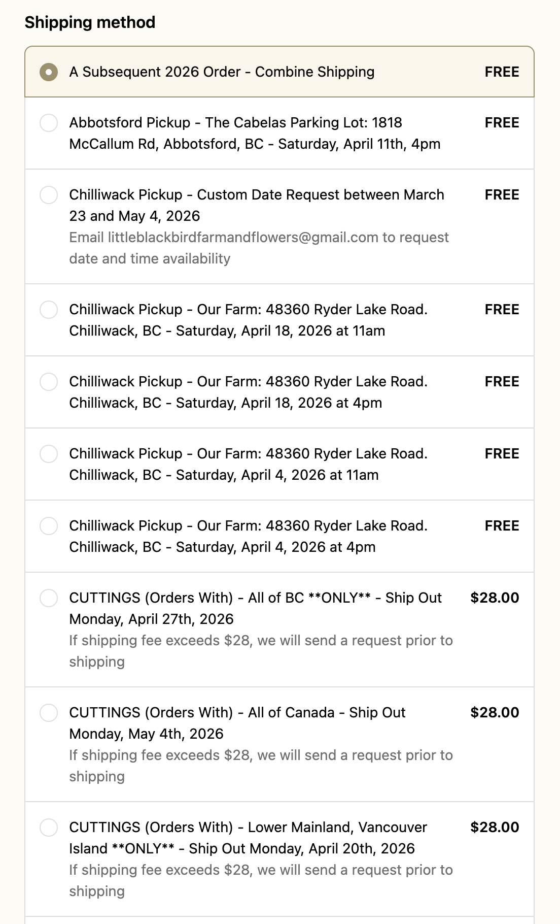Click the $28.00 price for All of BC
This screenshot has height=924, width=560.
495,598
